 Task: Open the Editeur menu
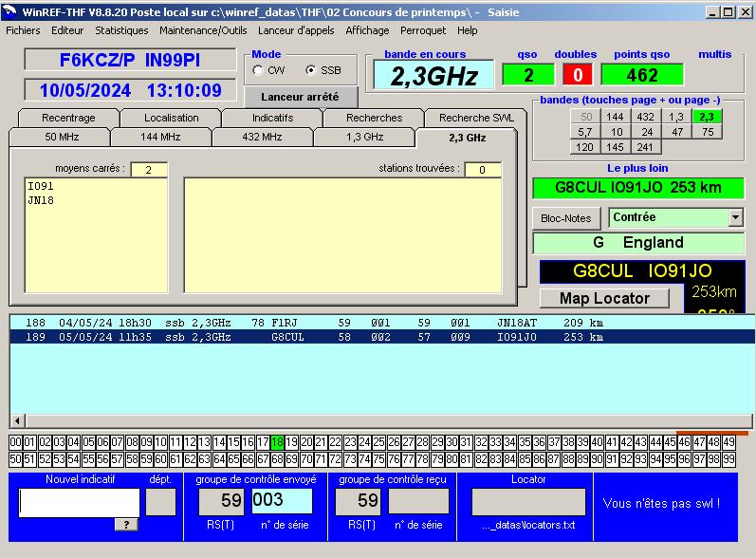click(67, 30)
